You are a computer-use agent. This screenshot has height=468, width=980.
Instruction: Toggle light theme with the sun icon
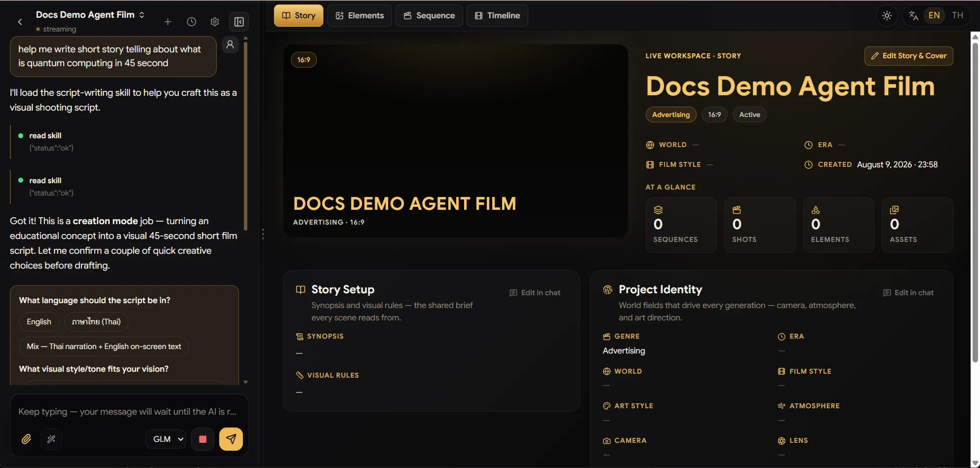pos(887,16)
